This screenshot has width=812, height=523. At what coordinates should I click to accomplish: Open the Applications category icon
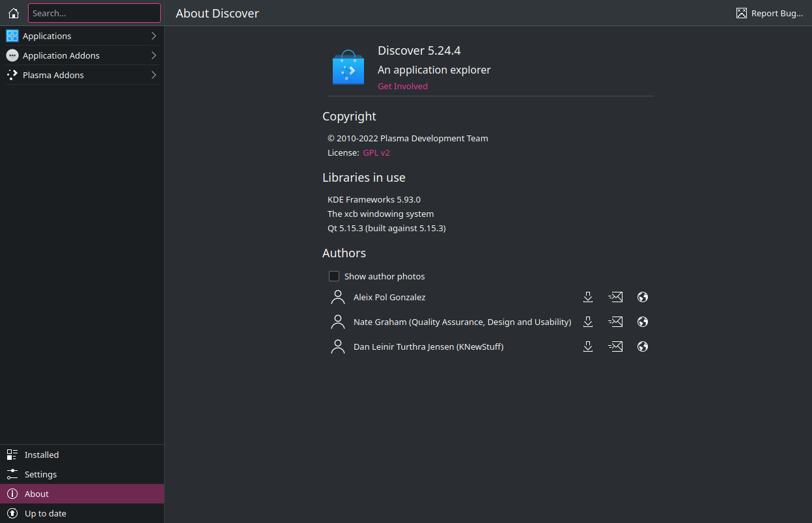point(12,36)
